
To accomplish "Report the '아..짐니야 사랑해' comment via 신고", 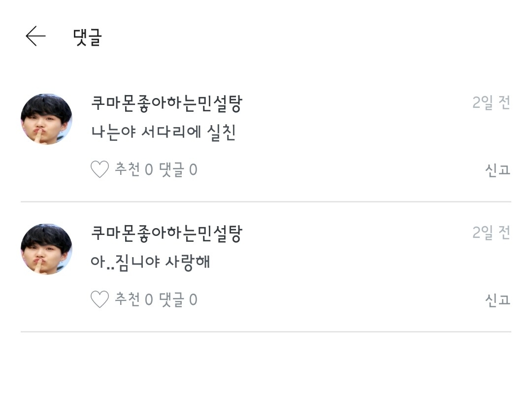I will pos(498,300).
